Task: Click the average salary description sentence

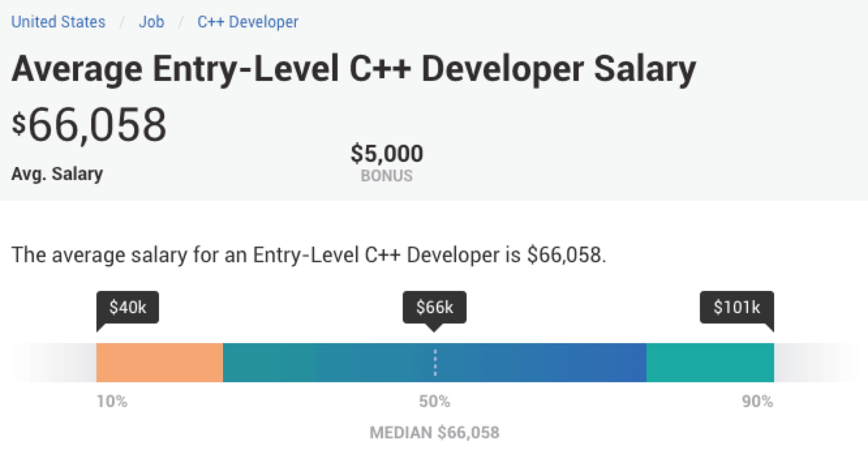Action: pyautogui.click(x=309, y=254)
